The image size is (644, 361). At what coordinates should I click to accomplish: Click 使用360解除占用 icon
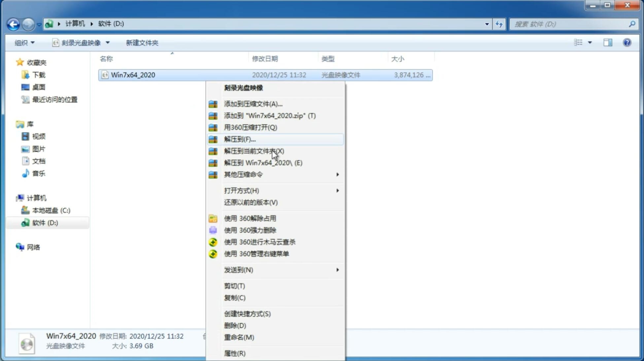[x=212, y=218]
